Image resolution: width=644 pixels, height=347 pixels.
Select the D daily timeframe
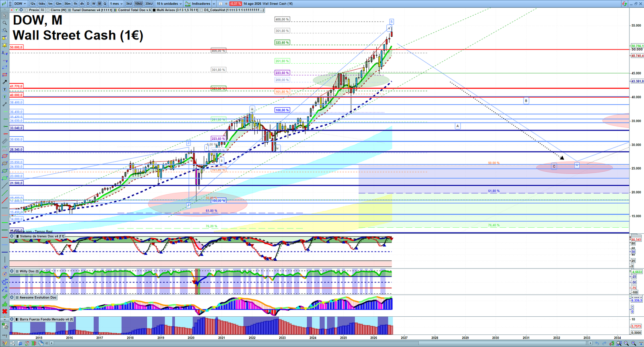click(x=88, y=4)
